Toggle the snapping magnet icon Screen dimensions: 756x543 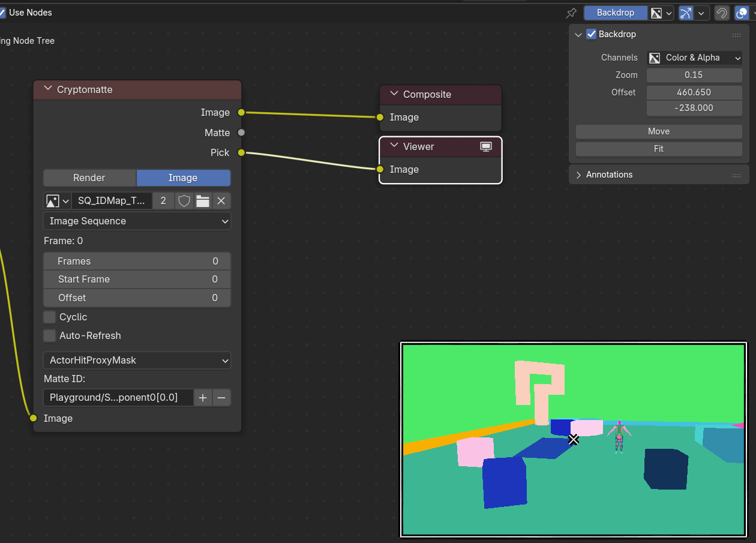tap(722, 13)
